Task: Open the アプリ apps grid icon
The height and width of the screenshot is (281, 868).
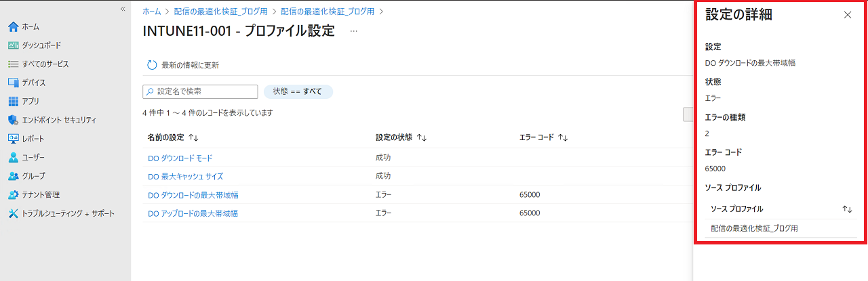Action: click(x=13, y=102)
